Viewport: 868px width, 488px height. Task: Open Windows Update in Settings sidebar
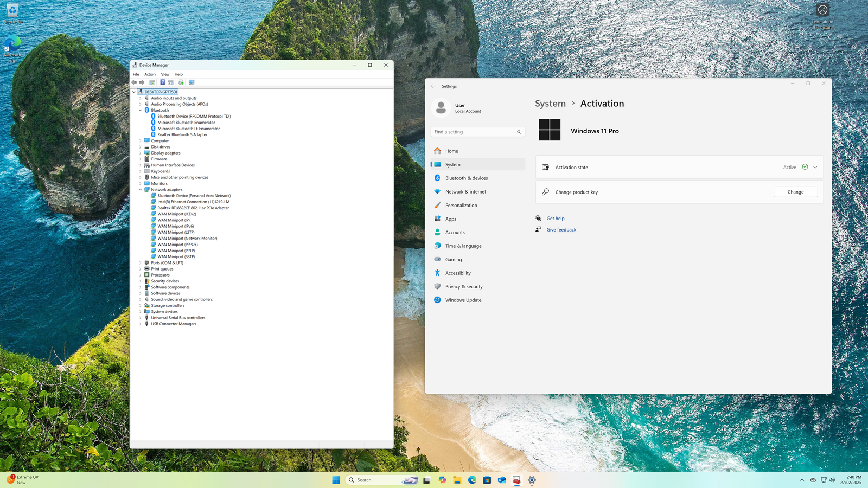(478, 300)
